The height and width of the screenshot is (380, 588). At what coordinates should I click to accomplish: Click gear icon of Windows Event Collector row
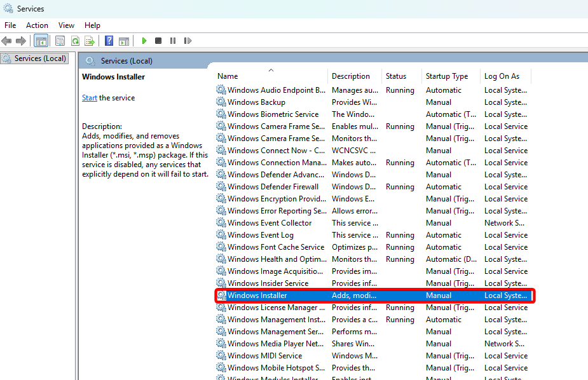221,222
